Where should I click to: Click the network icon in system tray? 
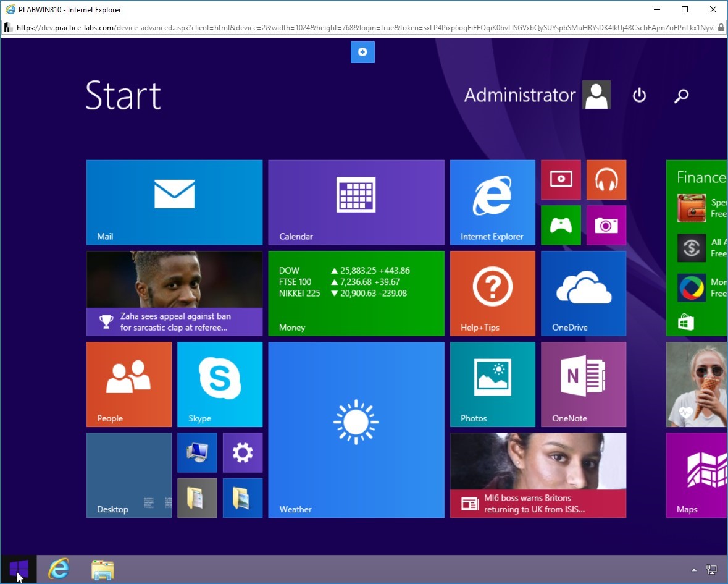pyautogui.click(x=711, y=570)
